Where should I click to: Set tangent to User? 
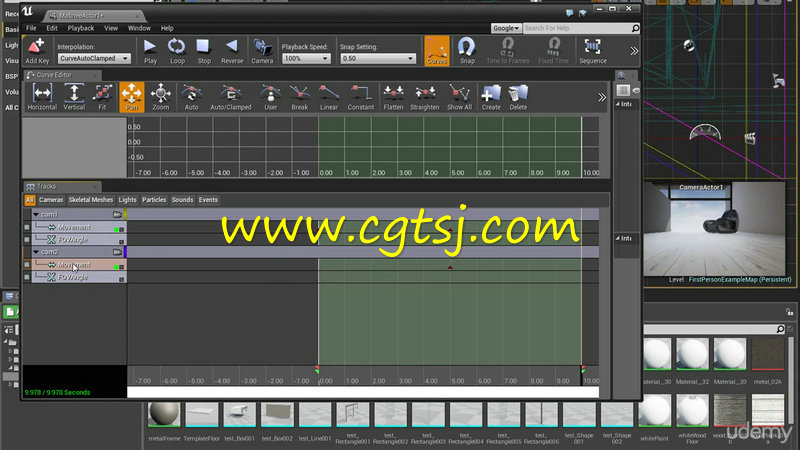[270, 97]
